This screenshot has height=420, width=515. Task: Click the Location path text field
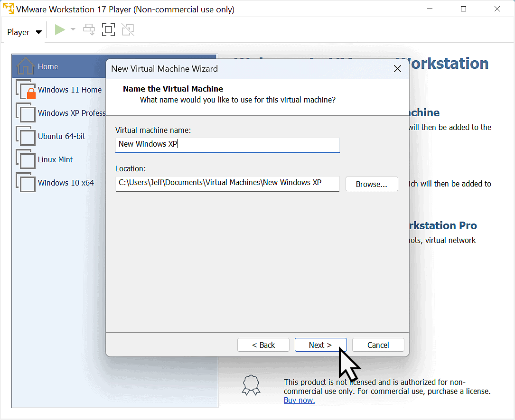click(x=227, y=184)
